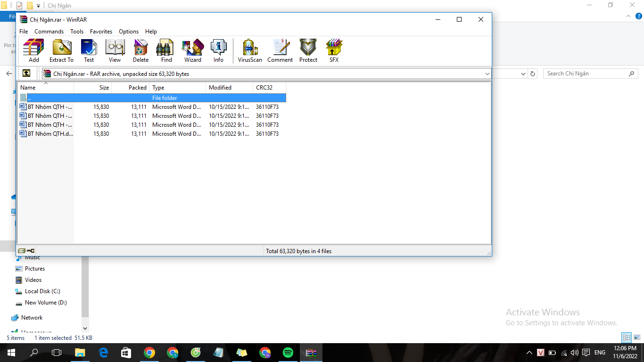Image resolution: width=644 pixels, height=362 pixels.
Task: Click the drive icon in WinRAR status bar
Action: click(22, 251)
